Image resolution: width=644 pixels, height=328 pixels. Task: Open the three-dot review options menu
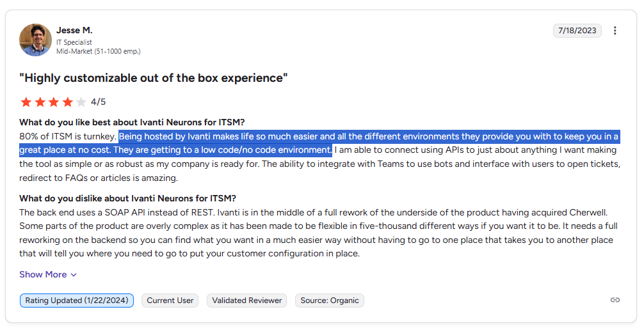click(x=615, y=30)
